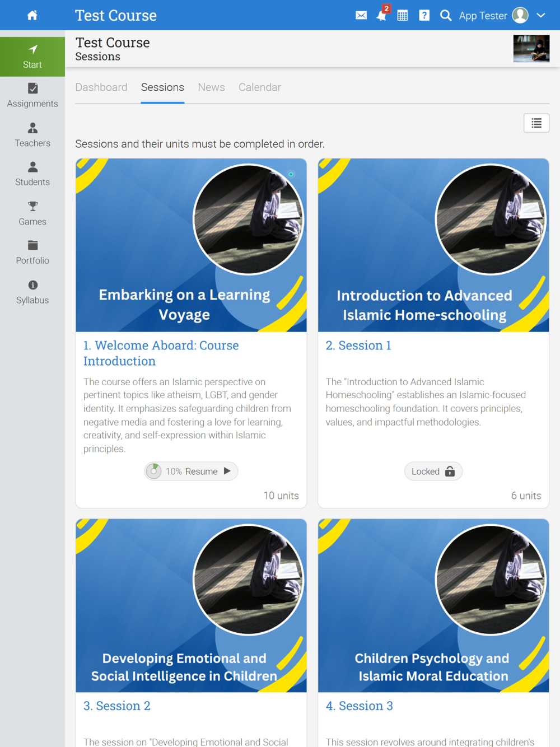Click the App Tester username
Screen dimensions: 560x747
click(x=483, y=16)
